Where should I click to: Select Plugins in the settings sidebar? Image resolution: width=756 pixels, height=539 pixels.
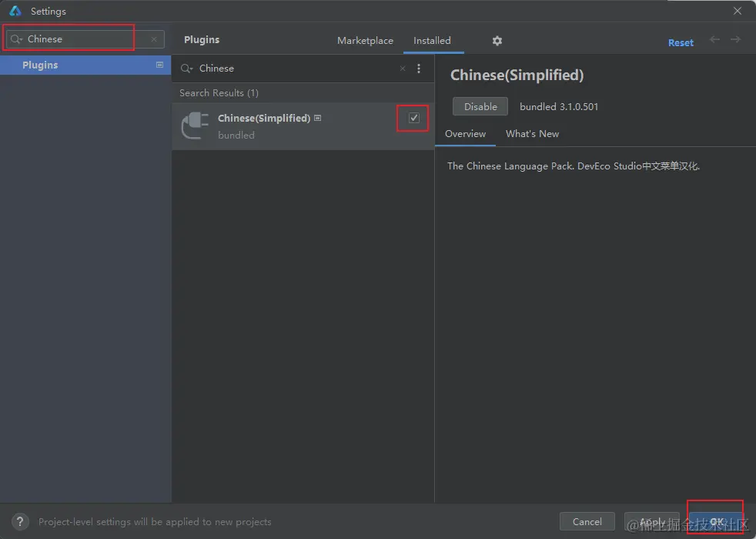[x=85, y=65]
